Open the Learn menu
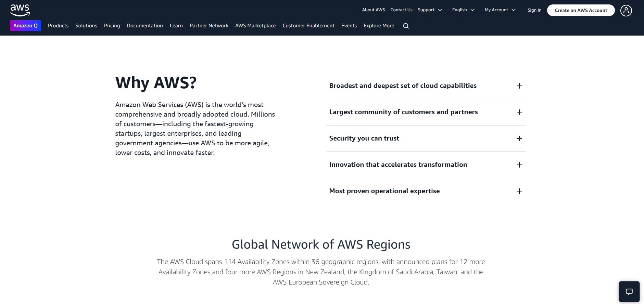The width and height of the screenshot is (644, 304). [176, 26]
